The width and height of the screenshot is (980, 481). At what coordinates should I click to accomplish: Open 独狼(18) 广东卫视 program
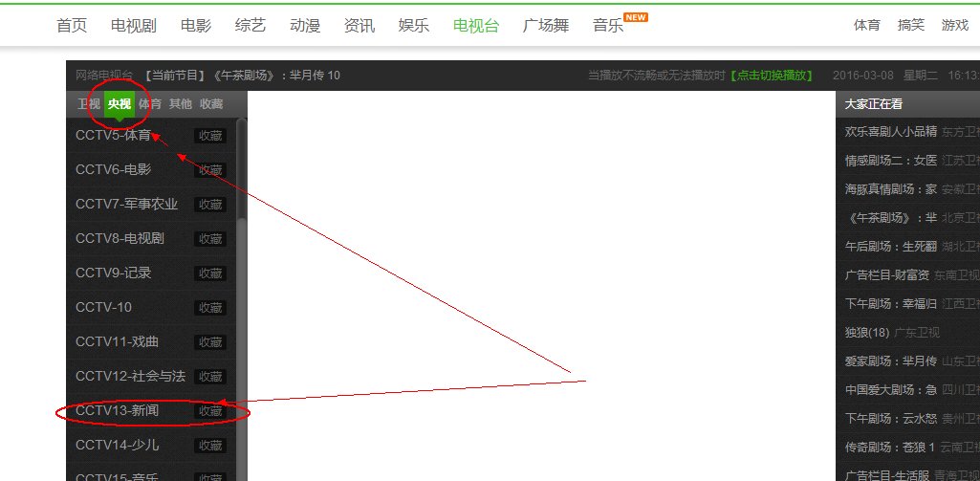(x=892, y=332)
